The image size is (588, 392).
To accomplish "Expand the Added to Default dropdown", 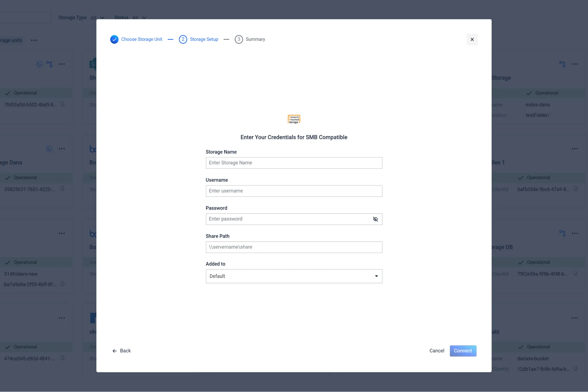I will pos(294,276).
